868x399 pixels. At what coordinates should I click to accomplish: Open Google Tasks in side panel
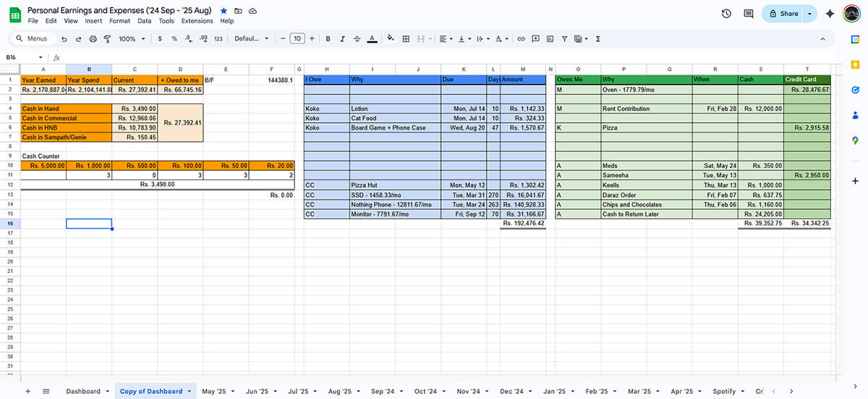pos(855,90)
